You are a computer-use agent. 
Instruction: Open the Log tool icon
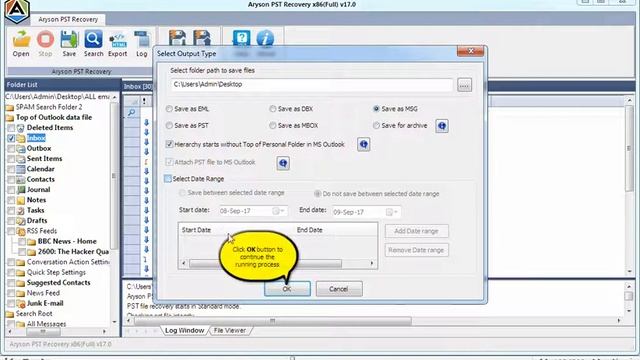142,40
